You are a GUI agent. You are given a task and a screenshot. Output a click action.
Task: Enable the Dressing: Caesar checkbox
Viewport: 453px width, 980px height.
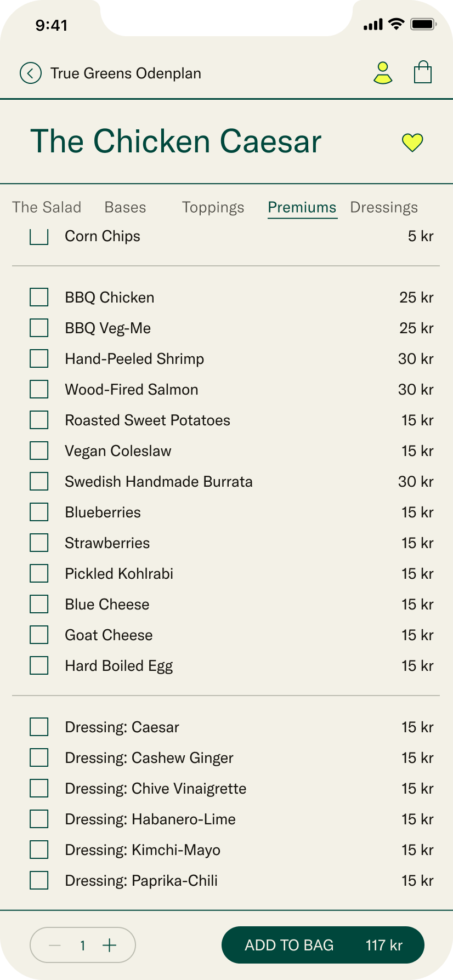39,727
